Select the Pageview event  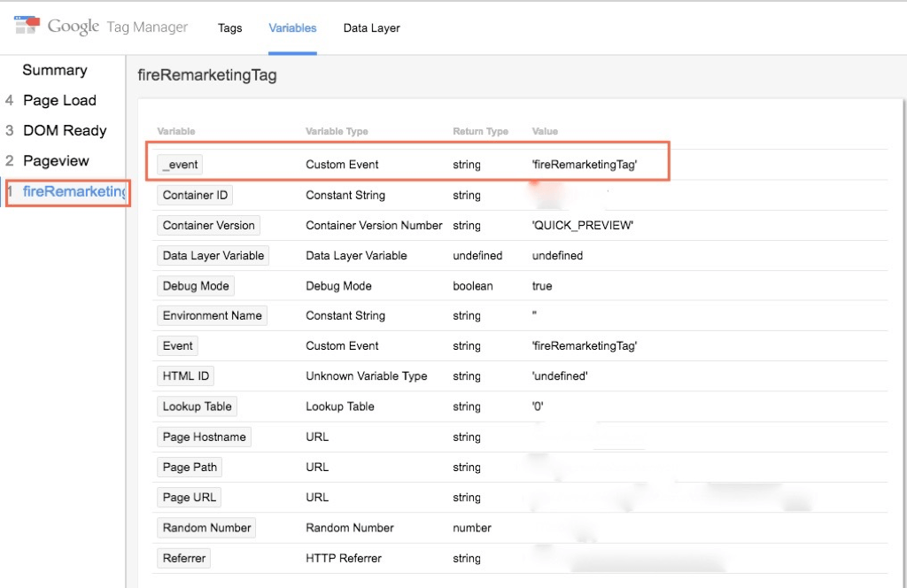click(56, 160)
